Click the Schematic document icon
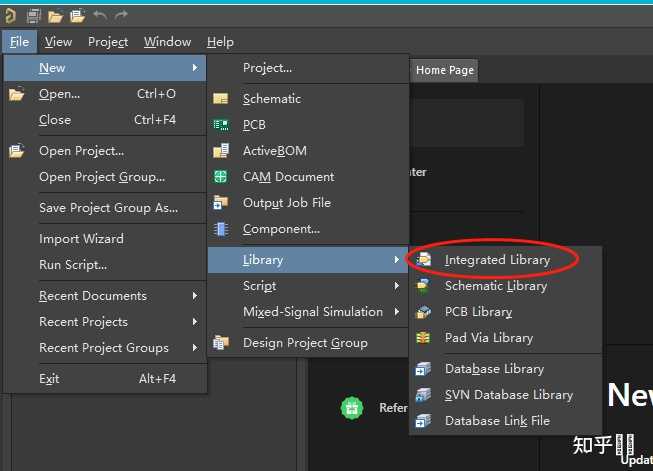Viewport: 653px width, 471px height. coord(221,99)
